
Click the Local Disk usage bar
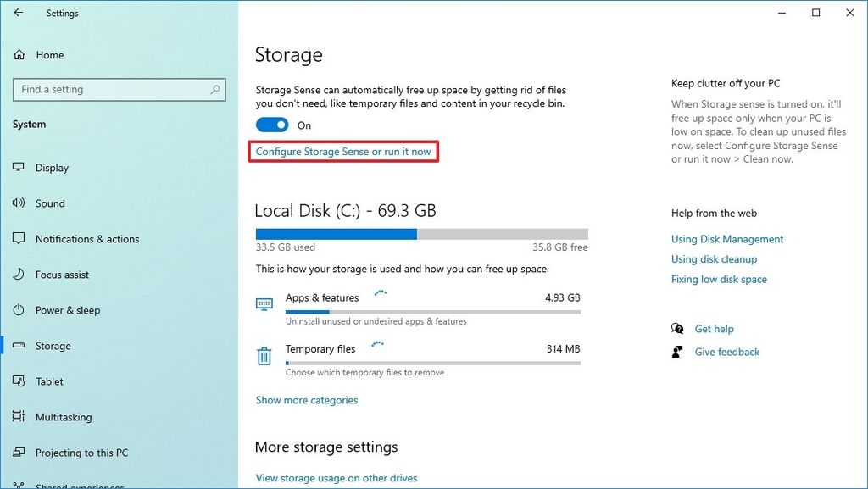(420, 234)
